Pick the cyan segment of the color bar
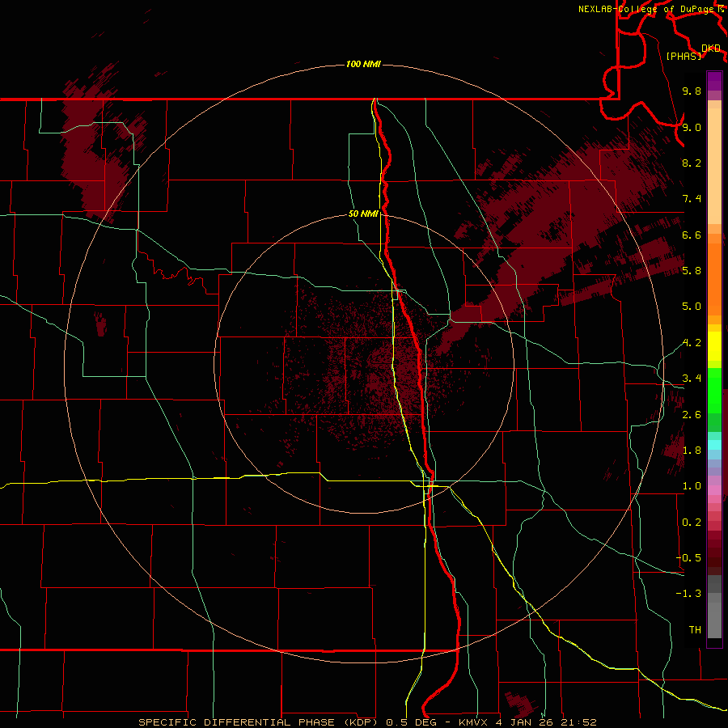The height and width of the screenshot is (728, 728). click(714, 445)
